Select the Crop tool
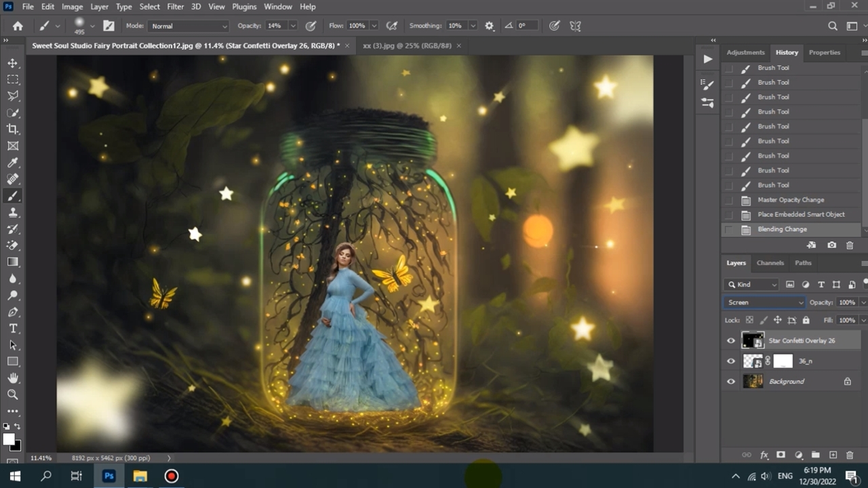The height and width of the screenshot is (488, 868). coord(13,129)
